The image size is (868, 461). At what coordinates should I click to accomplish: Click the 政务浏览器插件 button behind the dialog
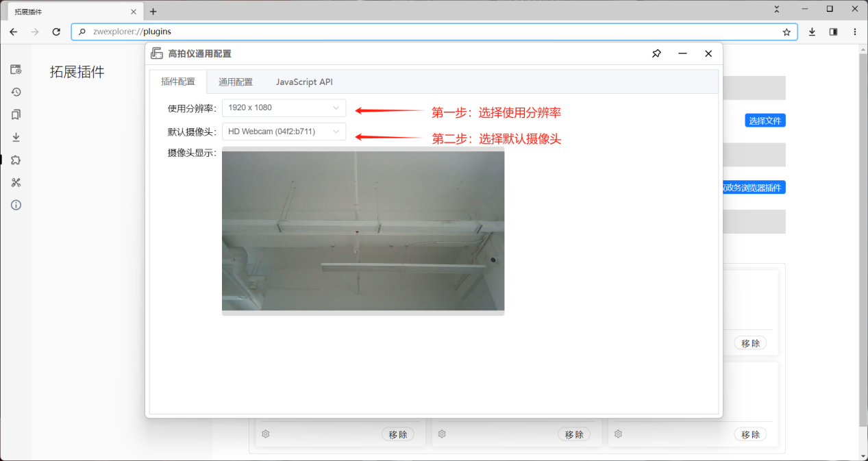click(754, 187)
